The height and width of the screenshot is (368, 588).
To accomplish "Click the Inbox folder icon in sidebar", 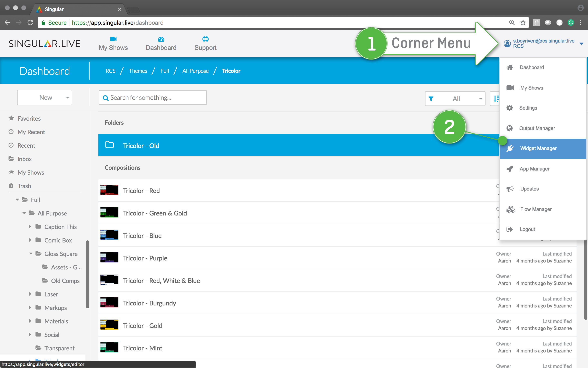I will click(x=11, y=159).
